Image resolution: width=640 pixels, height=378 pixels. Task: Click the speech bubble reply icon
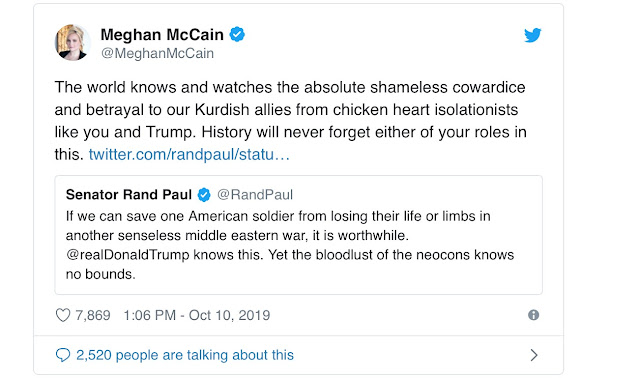(63, 355)
